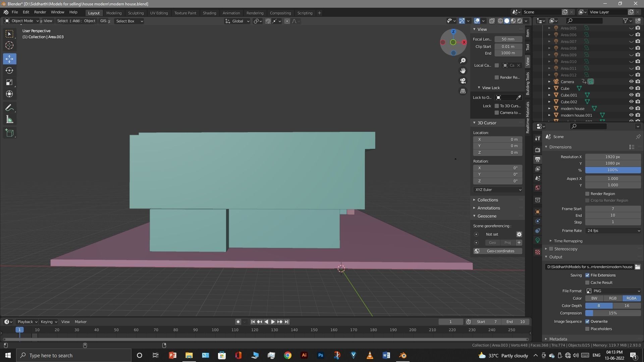Click the zoom view magnifier icon
Viewport: 644px width, 362px height.
click(463, 61)
